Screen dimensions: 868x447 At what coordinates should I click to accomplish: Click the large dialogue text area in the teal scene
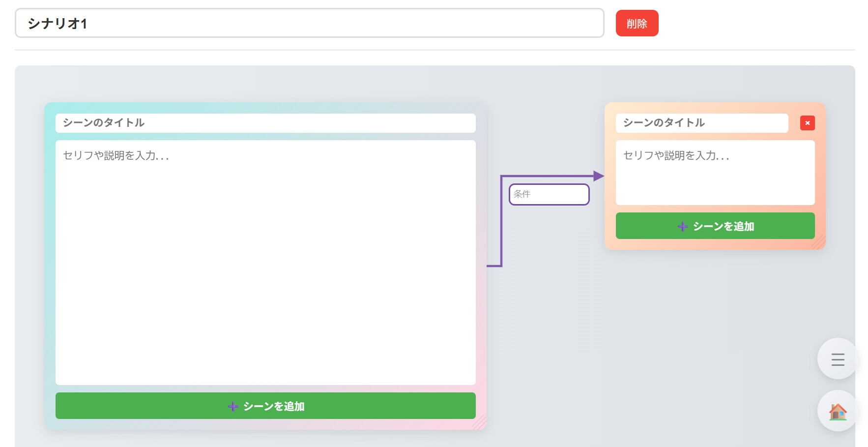pyautogui.click(x=265, y=262)
